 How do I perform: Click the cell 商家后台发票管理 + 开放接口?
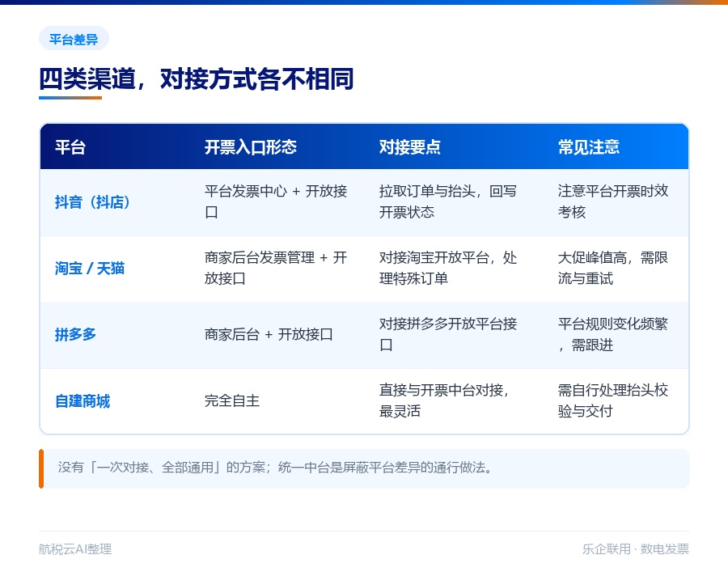coord(276,268)
